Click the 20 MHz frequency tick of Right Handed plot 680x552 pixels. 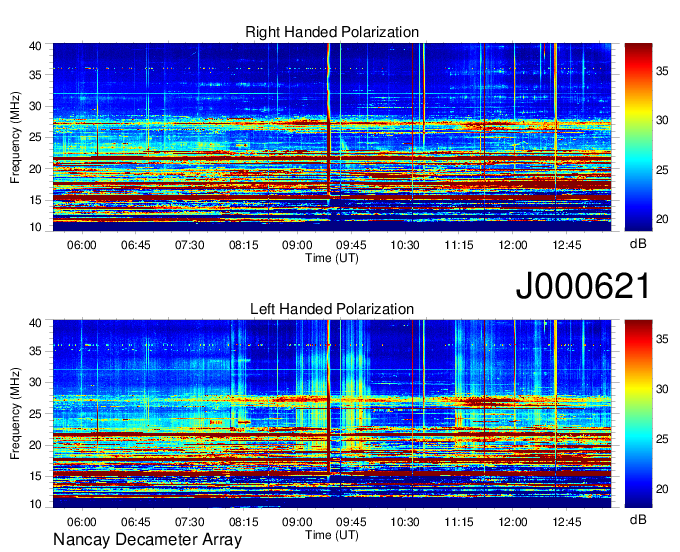pyautogui.click(x=35, y=169)
